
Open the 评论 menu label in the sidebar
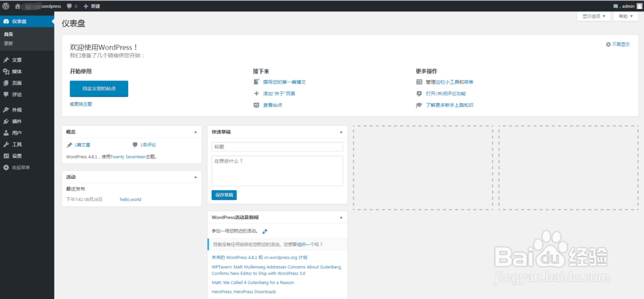pyautogui.click(x=17, y=95)
